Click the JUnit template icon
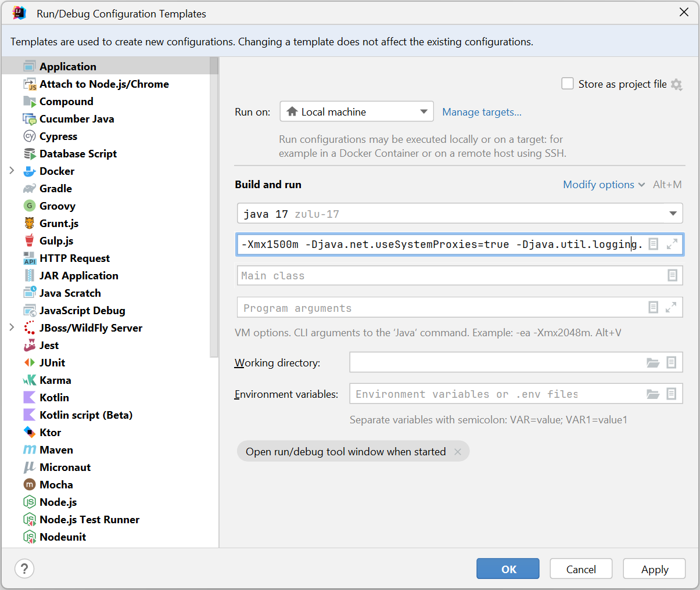Viewport: 700px width, 590px height. click(x=30, y=362)
